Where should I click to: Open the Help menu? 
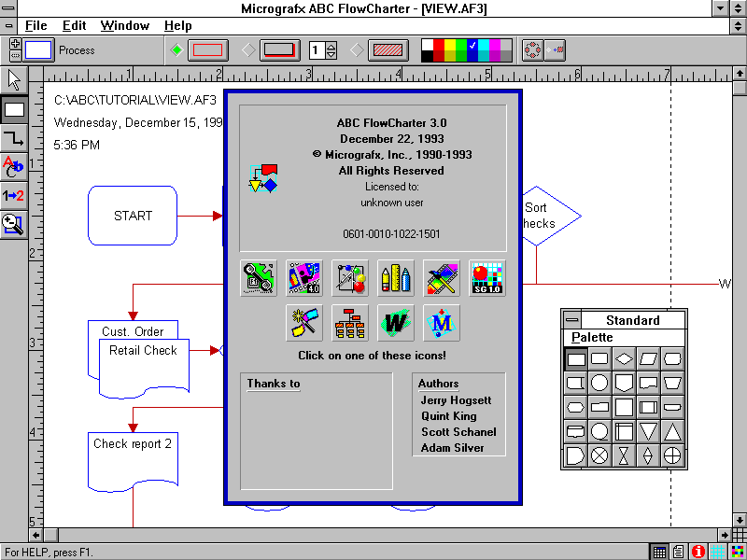pos(177,26)
